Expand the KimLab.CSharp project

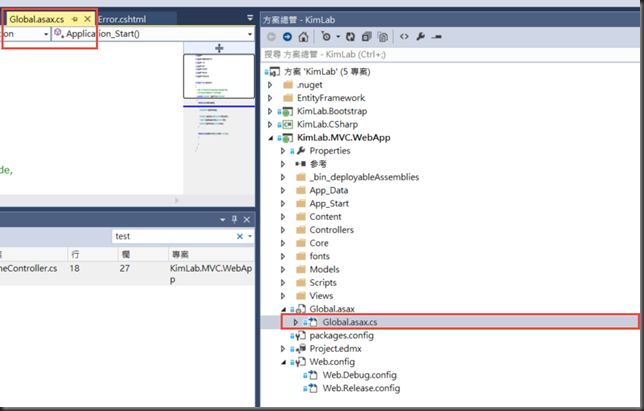point(270,124)
